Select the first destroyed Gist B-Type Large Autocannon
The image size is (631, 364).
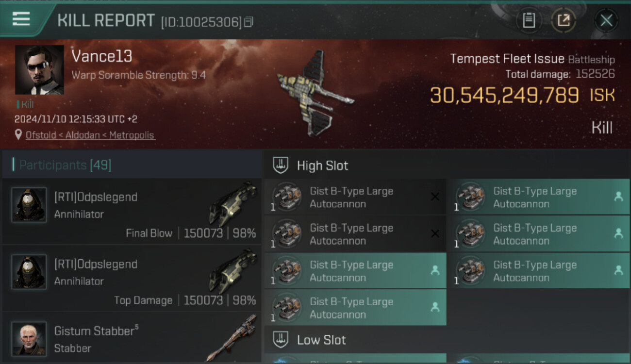pyautogui.click(x=355, y=197)
